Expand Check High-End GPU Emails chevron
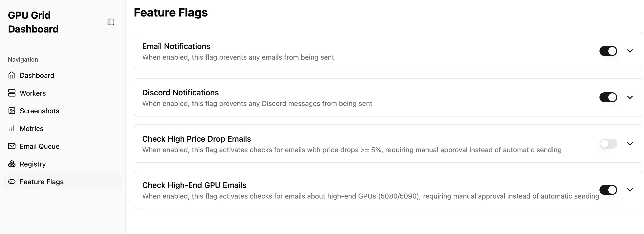 (630, 190)
